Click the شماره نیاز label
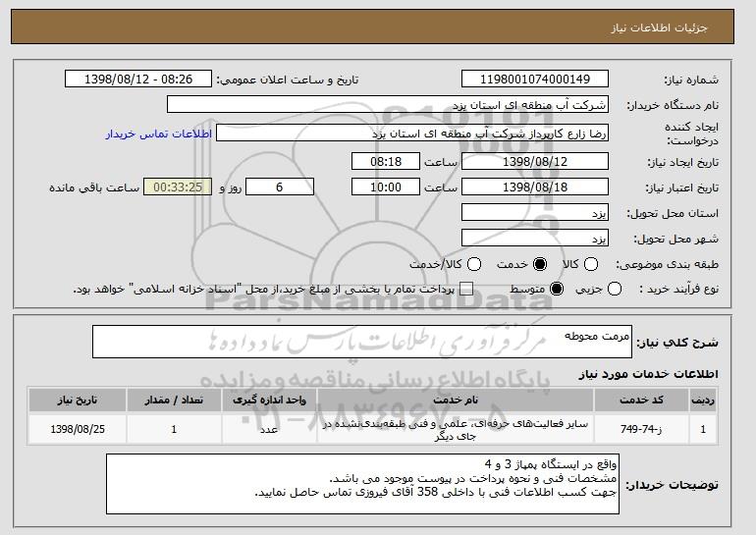The height and width of the screenshot is (535, 756). click(x=691, y=80)
